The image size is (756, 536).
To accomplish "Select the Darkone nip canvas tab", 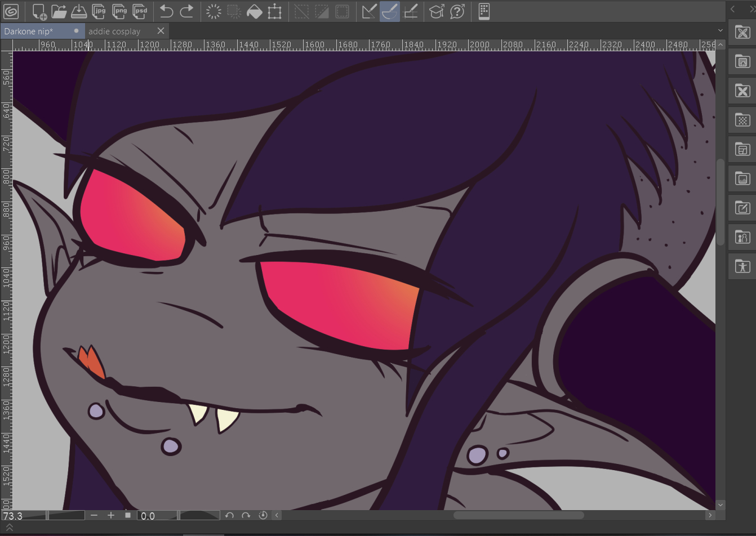I will pyautogui.click(x=29, y=32).
